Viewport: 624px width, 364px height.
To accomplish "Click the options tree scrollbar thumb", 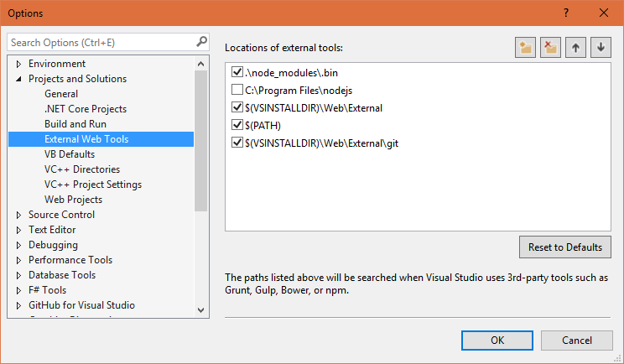I will 201,141.
